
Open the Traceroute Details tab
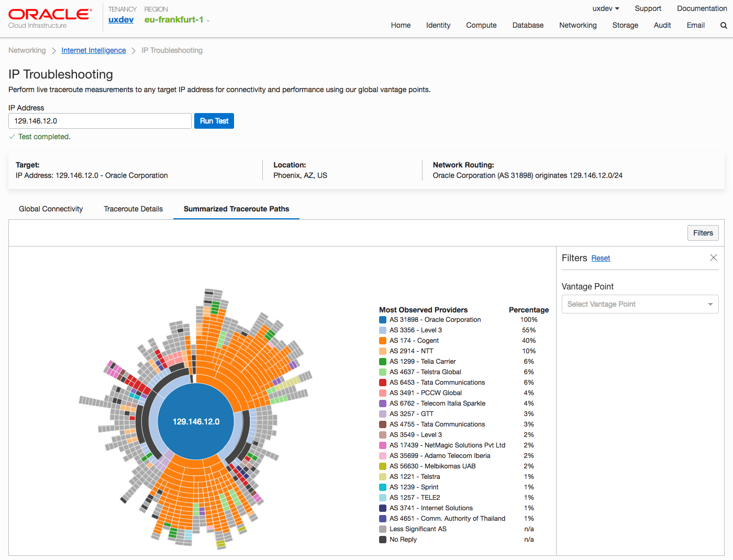tap(133, 209)
